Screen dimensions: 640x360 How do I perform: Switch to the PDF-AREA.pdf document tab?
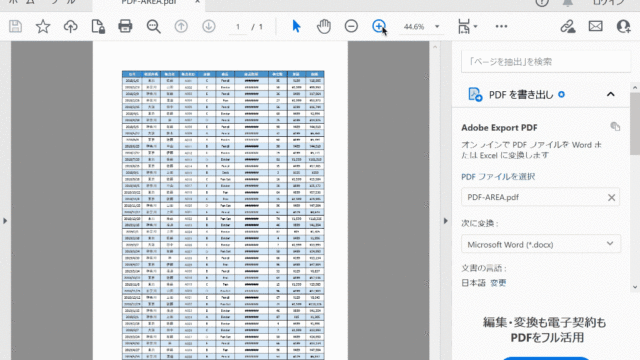pos(149,3)
